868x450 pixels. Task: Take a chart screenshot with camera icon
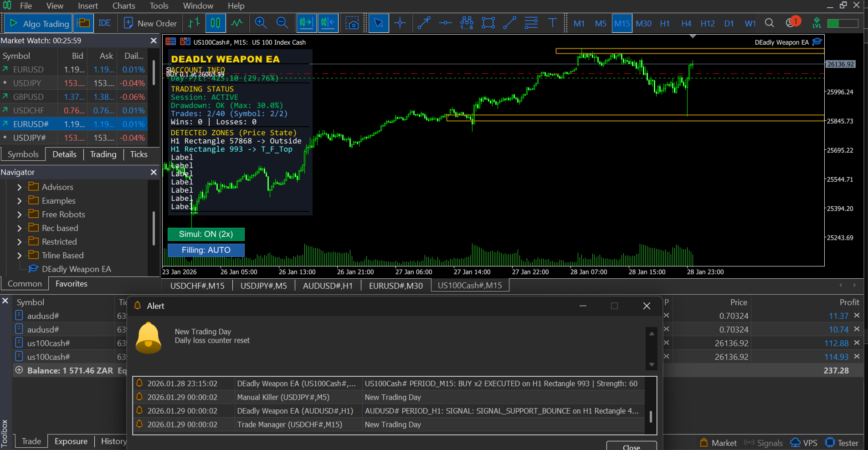pos(352,23)
